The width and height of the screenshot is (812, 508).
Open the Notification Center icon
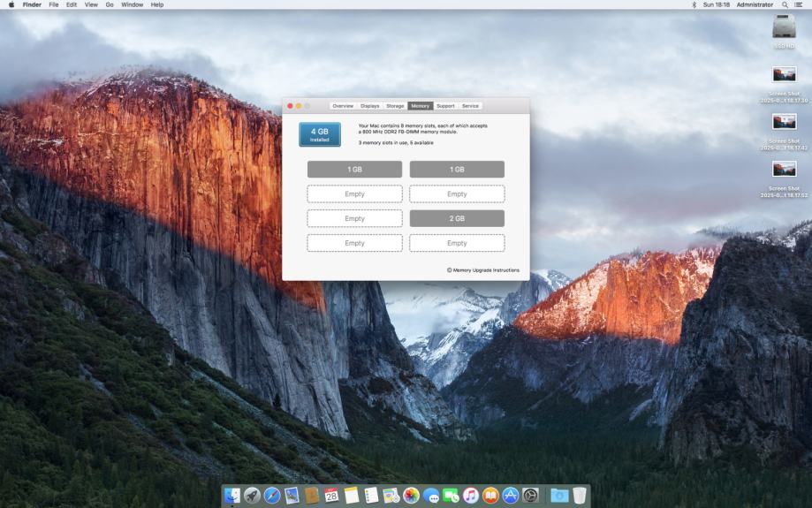pos(800,4)
